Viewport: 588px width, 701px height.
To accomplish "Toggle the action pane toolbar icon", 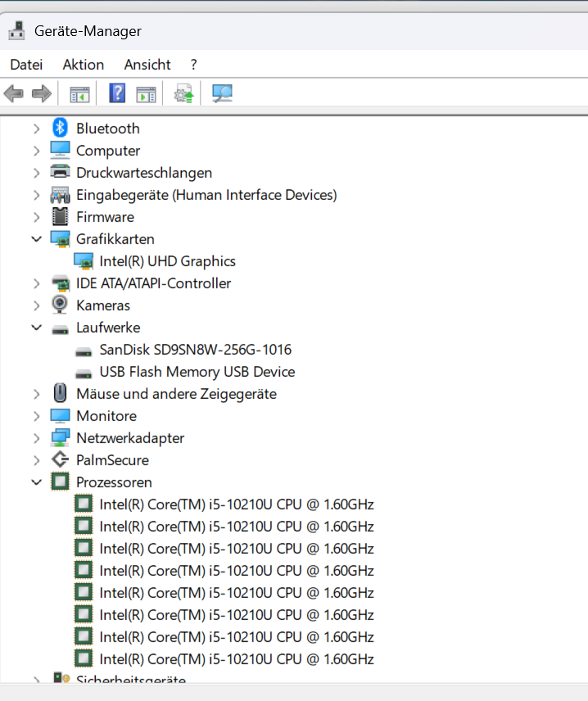I will tap(147, 94).
